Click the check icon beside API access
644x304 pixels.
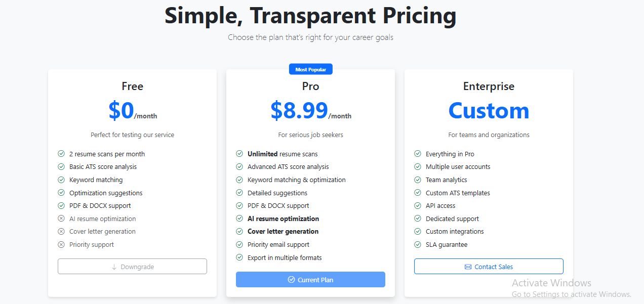tap(418, 205)
